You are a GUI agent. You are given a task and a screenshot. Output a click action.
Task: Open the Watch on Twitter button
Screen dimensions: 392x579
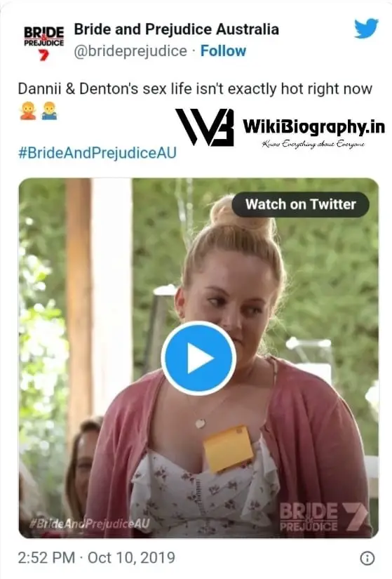pyautogui.click(x=300, y=204)
